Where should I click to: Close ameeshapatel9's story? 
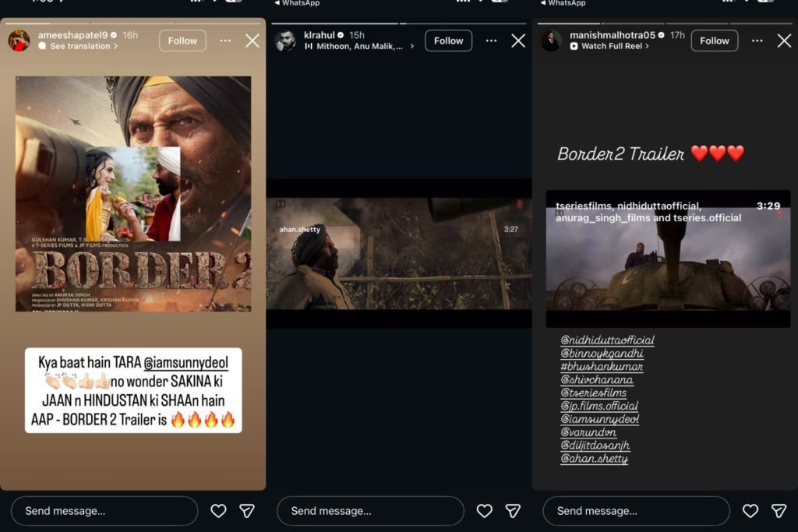pyautogui.click(x=252, y=41)
